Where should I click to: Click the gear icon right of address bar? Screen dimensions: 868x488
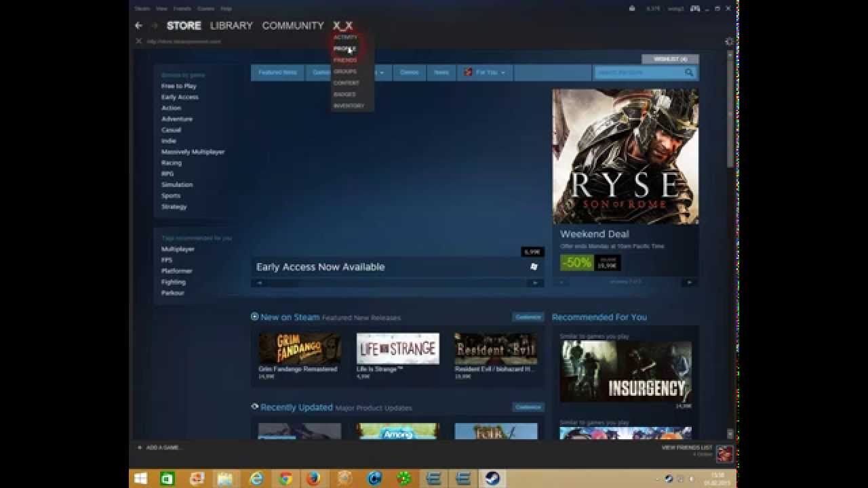[729, 41]
